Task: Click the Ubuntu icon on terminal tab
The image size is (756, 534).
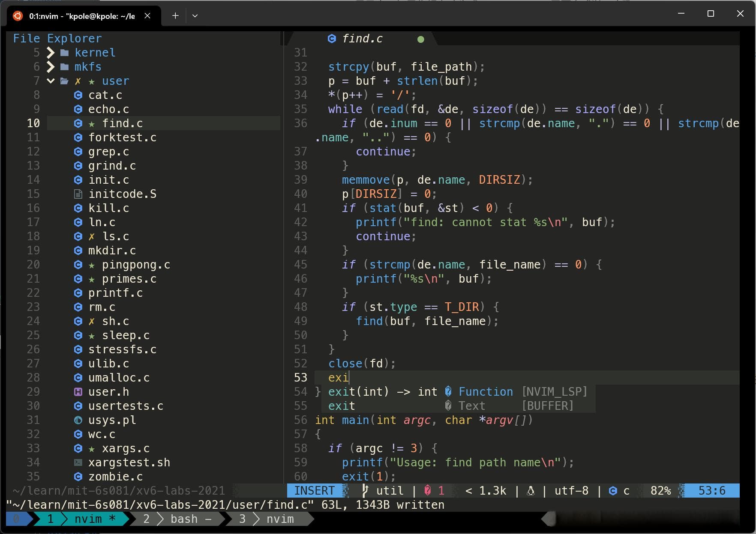Action: pos(18,16)
